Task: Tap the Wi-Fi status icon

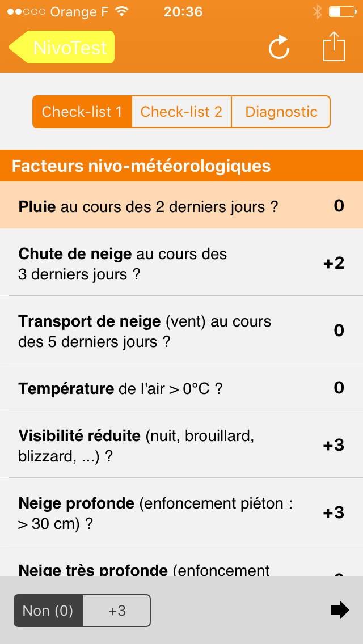Action: pyautogui.click(x=121, y=12)
